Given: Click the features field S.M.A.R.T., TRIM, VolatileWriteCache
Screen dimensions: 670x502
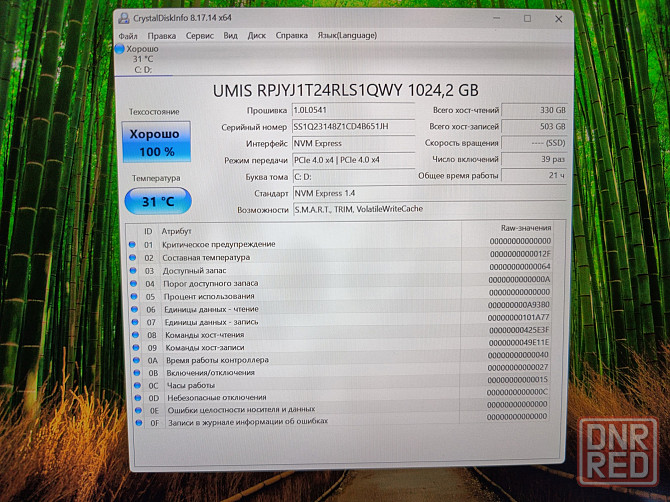Looking at the screenshot, I should click(x=430, y=209).
